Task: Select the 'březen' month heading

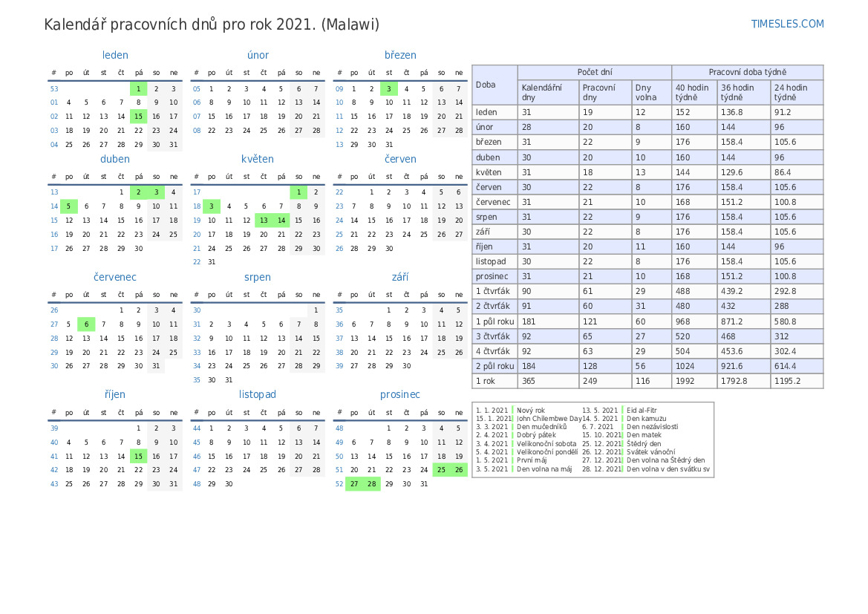Action: point(400,55)
